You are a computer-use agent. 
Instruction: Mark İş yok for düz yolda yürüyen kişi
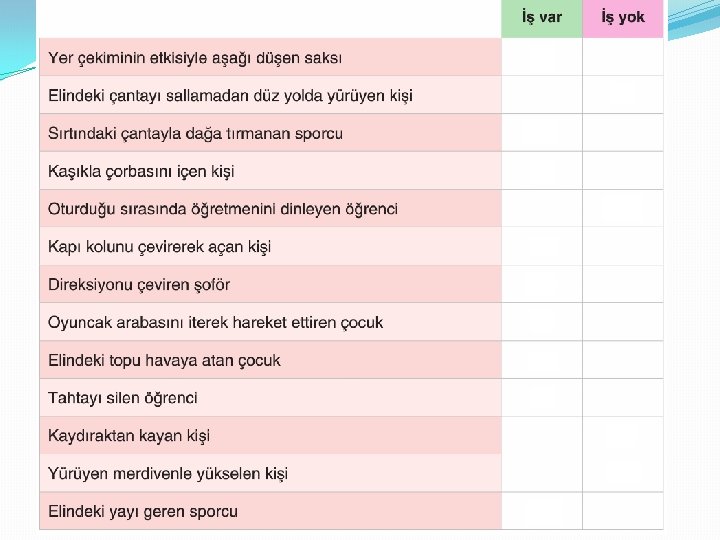(622, 96)
